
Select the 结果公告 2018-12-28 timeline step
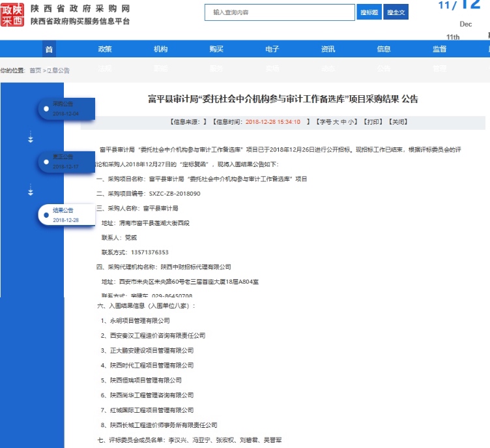(66, 215)
